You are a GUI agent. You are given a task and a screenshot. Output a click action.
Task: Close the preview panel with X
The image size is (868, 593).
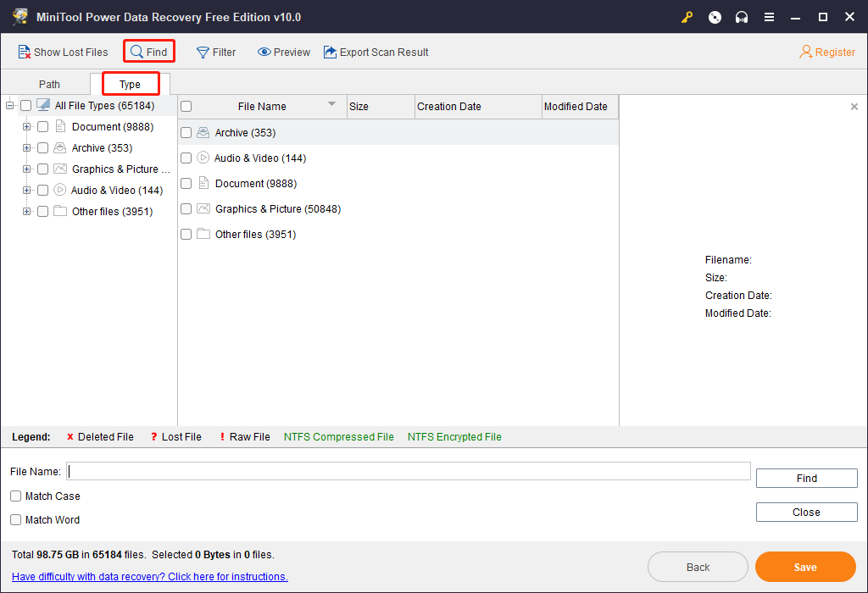tap(854, 106)
